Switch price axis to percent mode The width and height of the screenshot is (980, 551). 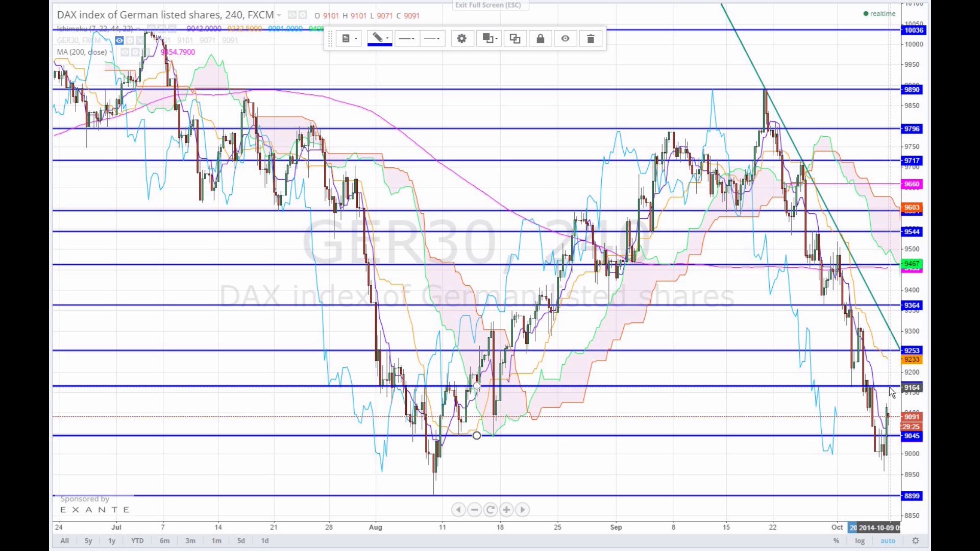[x=836, y=541]
